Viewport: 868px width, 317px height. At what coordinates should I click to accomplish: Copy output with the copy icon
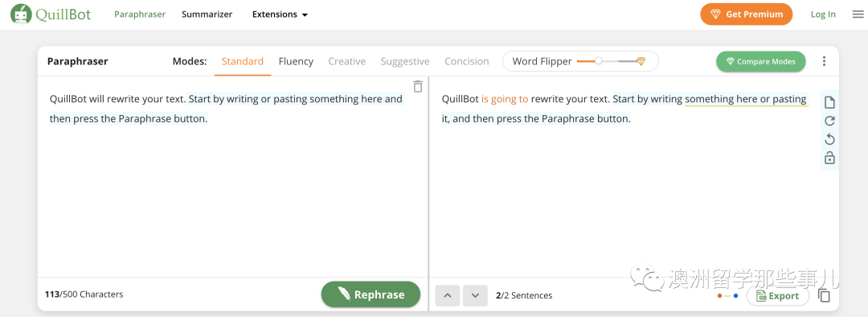tap(825, 296)
